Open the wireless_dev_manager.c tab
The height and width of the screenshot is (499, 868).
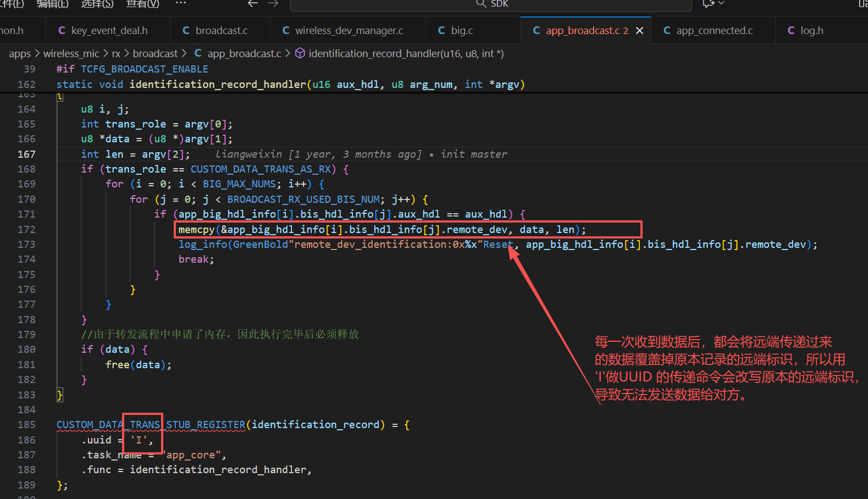tap(348, 31)
